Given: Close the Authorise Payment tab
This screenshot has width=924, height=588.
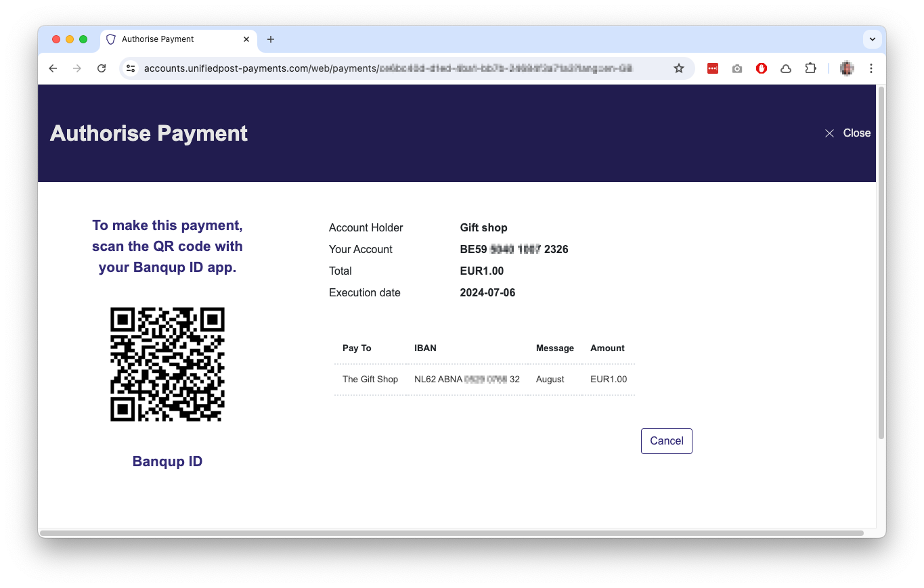Looking at the screenshot, I should (246, 39).
